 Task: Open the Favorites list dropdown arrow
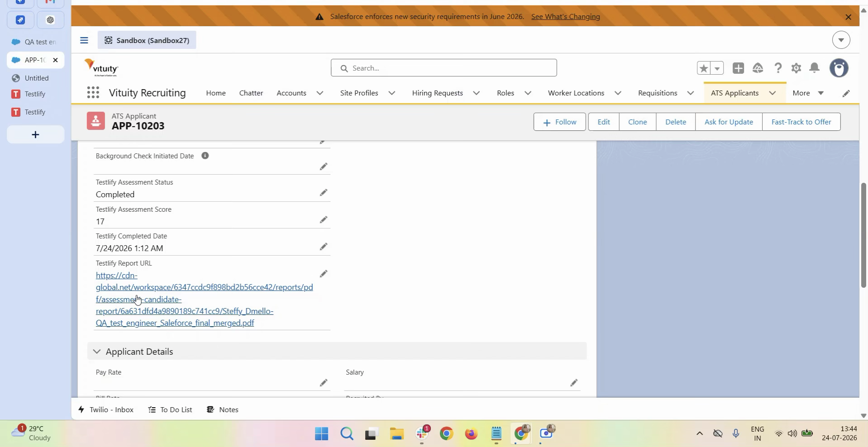[717, 68]
